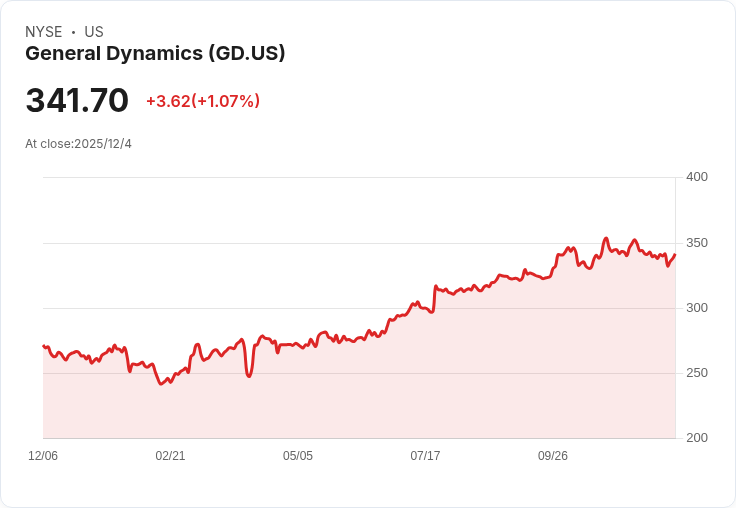Select the 02/21 date on the x-axis
The height and width of the screenshot is (508, 736).
[170, 456]
